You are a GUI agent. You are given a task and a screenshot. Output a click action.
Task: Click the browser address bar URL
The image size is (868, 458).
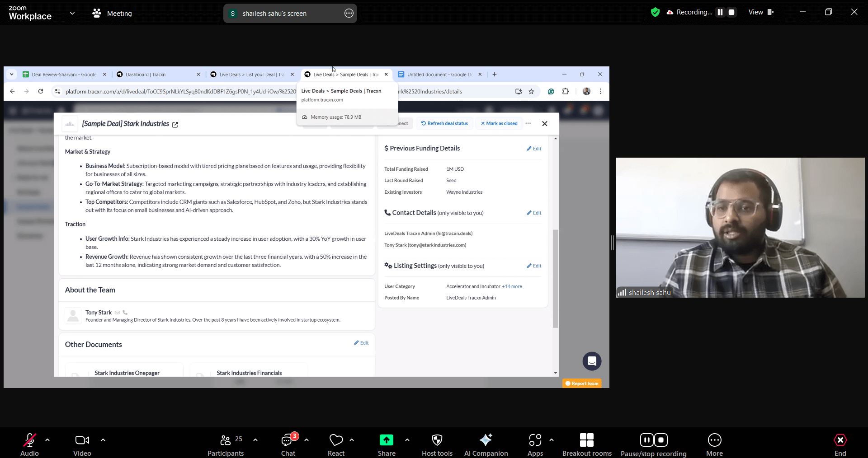(x=181, y=92)
